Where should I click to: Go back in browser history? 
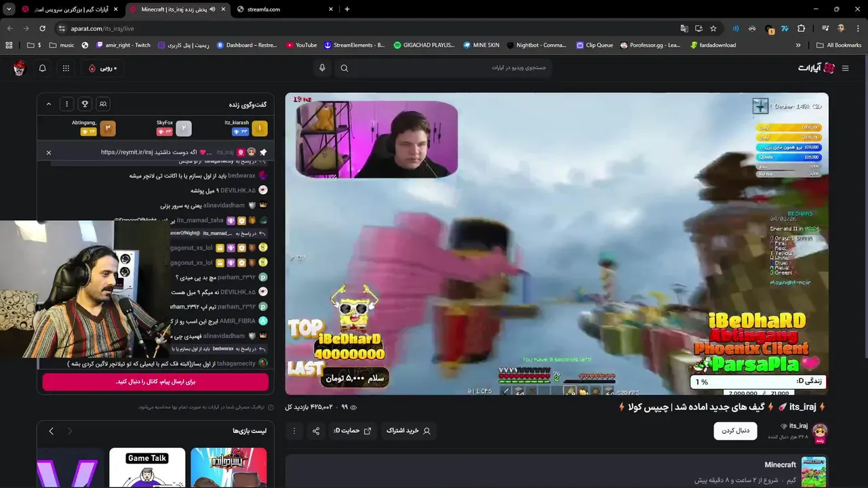pyautogui.click(x=9, y=28)
